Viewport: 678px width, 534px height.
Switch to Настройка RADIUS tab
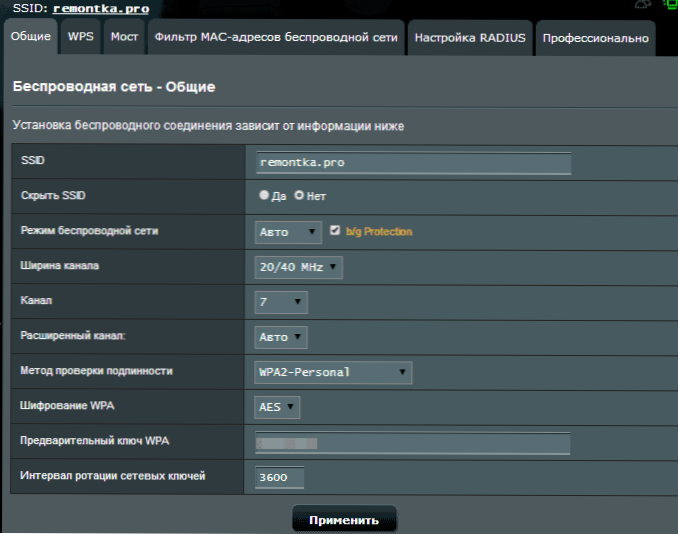click(x=470, y=38)
